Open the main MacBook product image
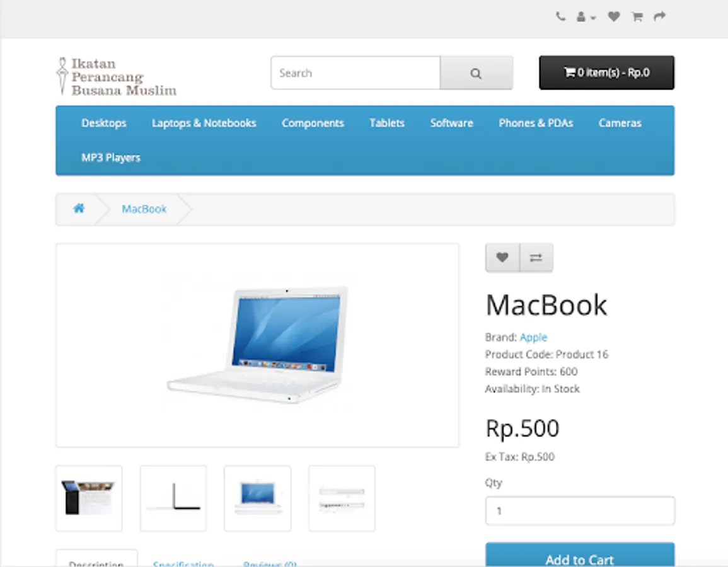 pos(257,346)
